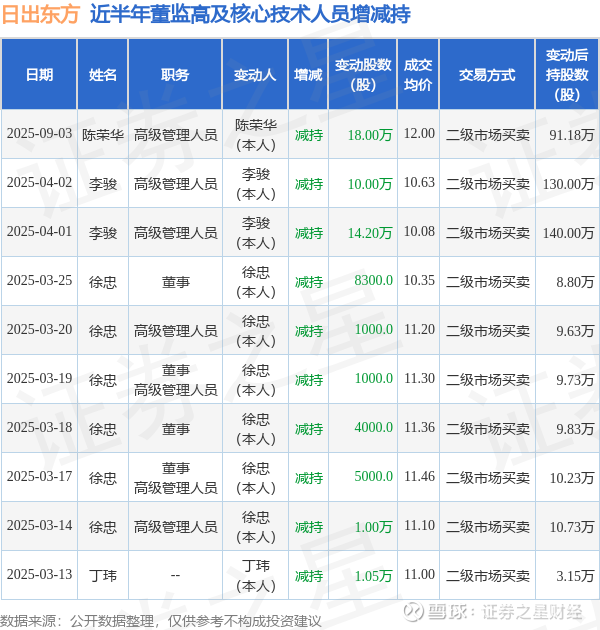Click 减持 in the 2025-09-03 row
This screenshot has height=630, width=600.
click(x=309, y=135)
